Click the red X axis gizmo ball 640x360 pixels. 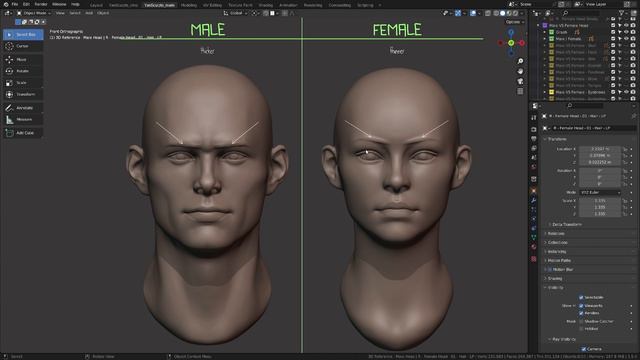click(x=522, y=43)
